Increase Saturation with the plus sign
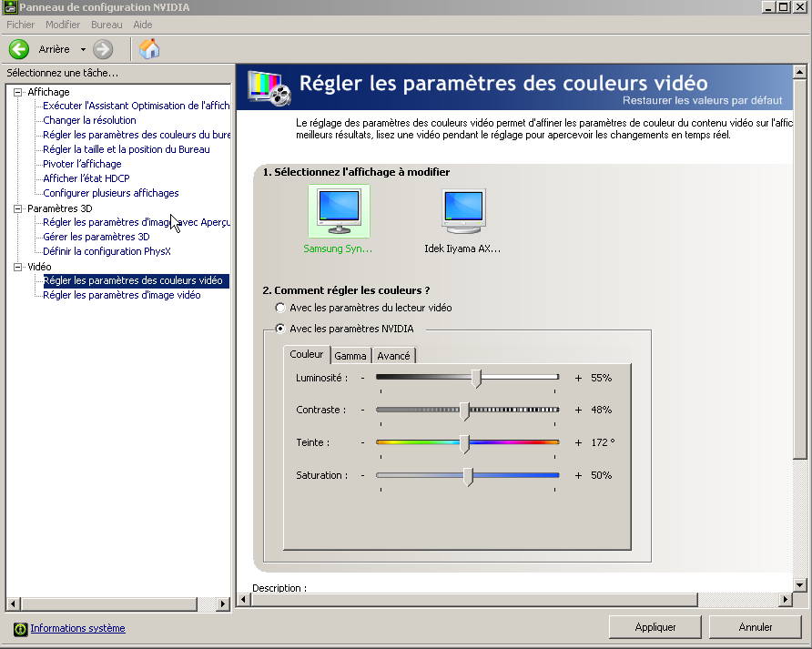Image resolution: width=812 pixels, height=649 pixels. pyautogui.click(x=578, y=475)
